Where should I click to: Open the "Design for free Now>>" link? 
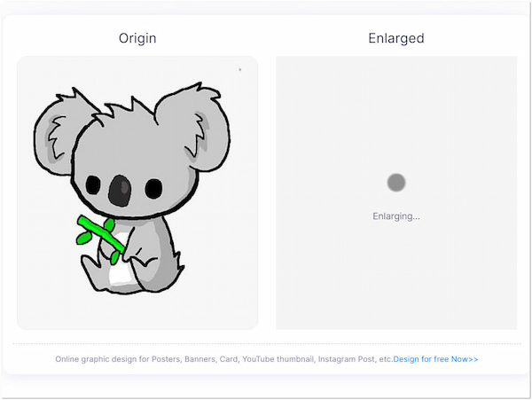(x=435, y=359)
